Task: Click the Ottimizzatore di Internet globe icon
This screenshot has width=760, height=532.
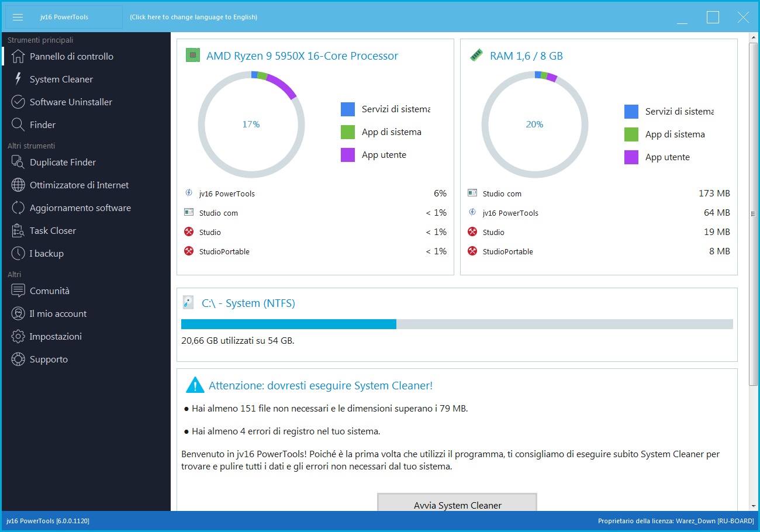Action: point(18,185)
